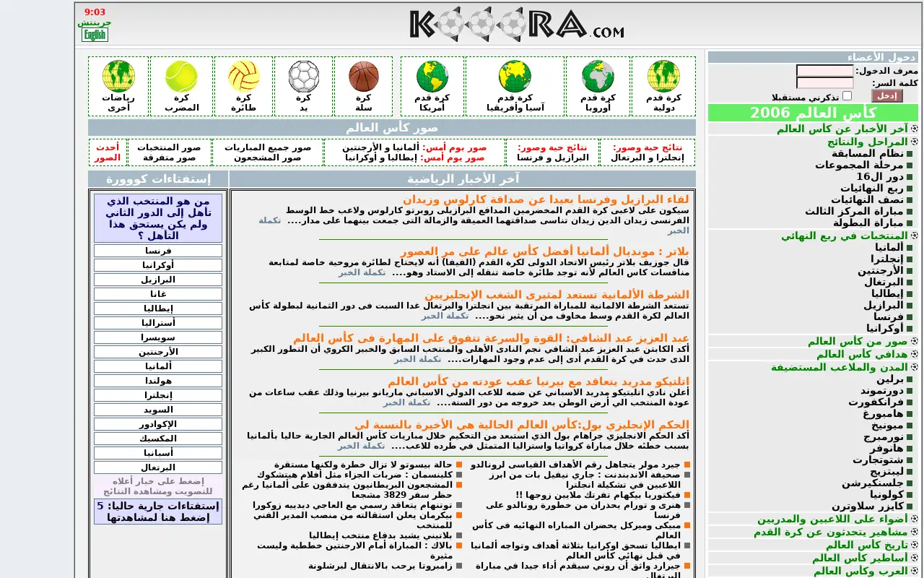Vote for Portugal (البرتغال) in the poll

[158, 467]
